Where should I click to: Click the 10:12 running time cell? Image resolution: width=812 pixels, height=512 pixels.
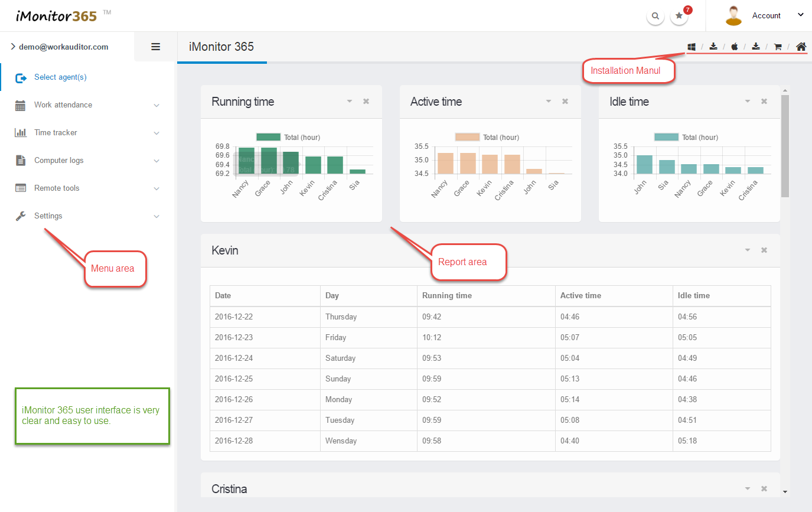tap(486, 337)
